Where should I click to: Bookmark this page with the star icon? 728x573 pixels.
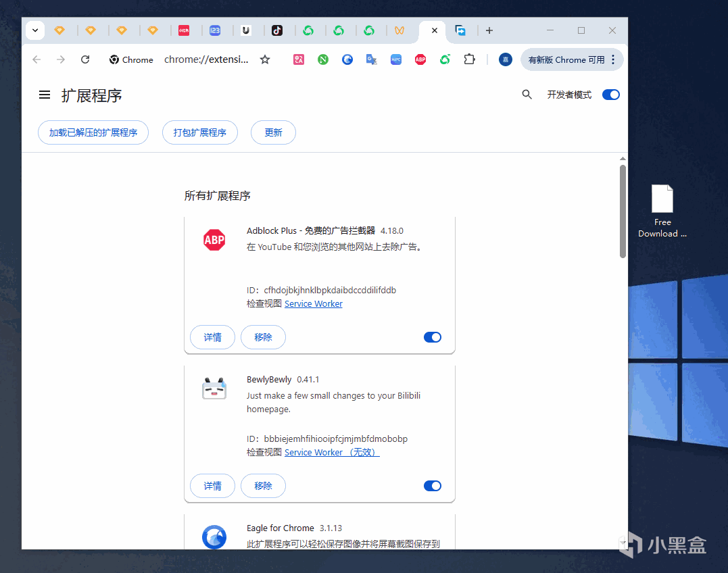click(265, 59)
